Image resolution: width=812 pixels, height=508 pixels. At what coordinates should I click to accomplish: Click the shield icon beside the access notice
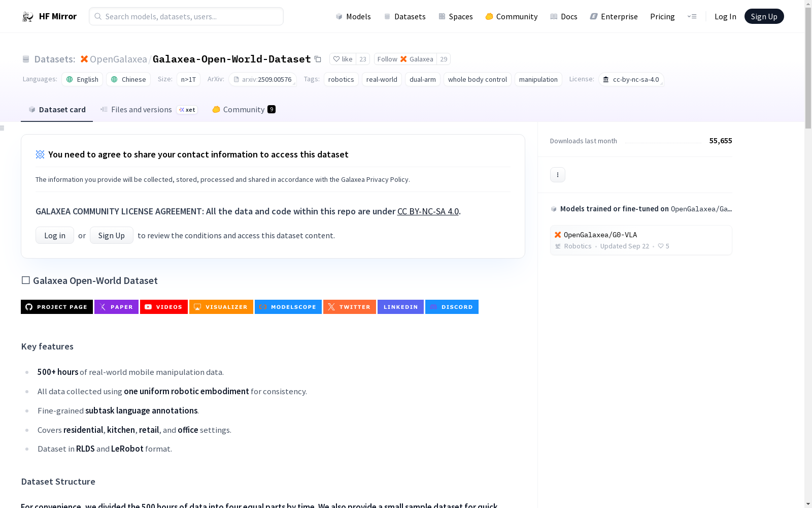[40, 154]
